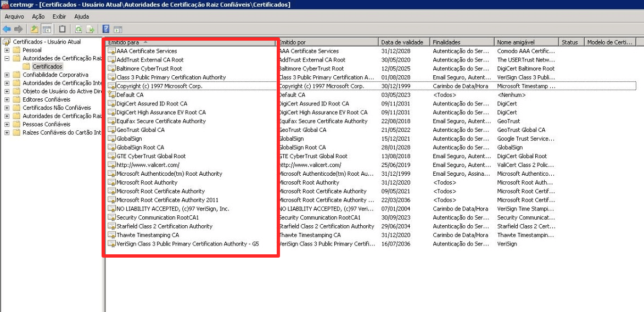Click the grey Forward arrow toolbar icon

(x=18, y=29)
